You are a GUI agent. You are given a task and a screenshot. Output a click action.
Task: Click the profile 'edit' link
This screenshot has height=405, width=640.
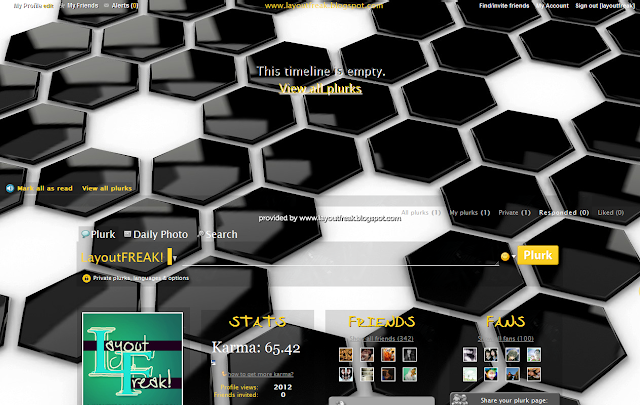[49, 6]
